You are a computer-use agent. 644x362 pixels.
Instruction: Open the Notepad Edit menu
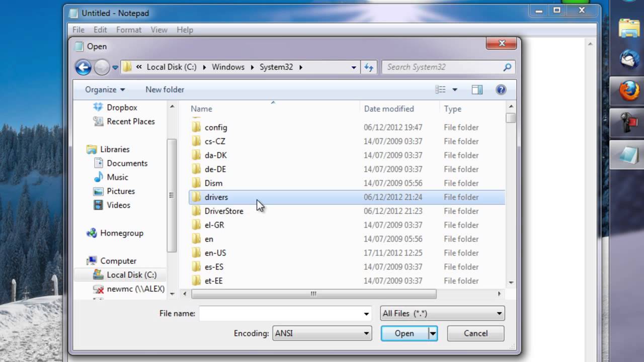coord(100,30)
